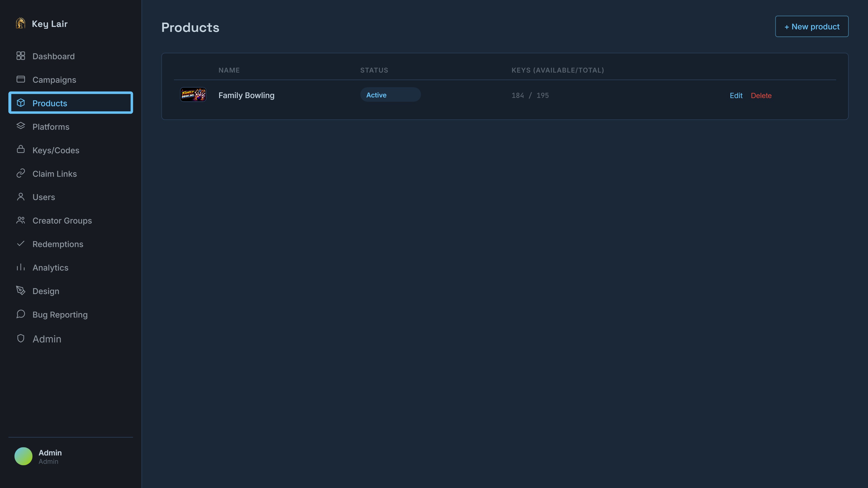Edit the Family Bowling product

pos(736,95)
